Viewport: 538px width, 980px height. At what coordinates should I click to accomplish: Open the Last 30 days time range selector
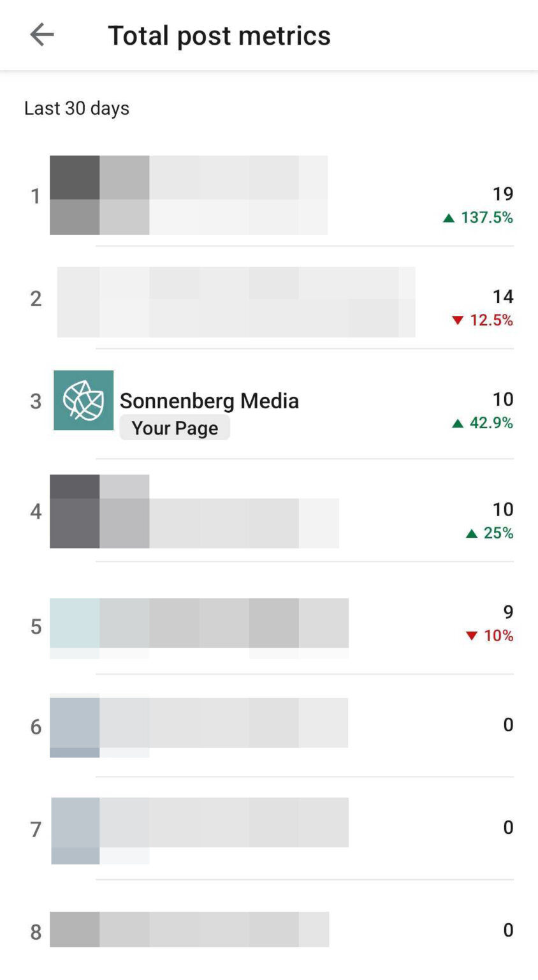76,108
